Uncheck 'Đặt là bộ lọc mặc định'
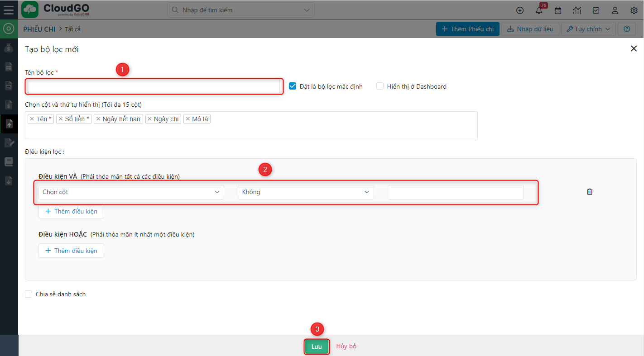The height and width of the screenshot is (356, 644). tap(292, 85)
